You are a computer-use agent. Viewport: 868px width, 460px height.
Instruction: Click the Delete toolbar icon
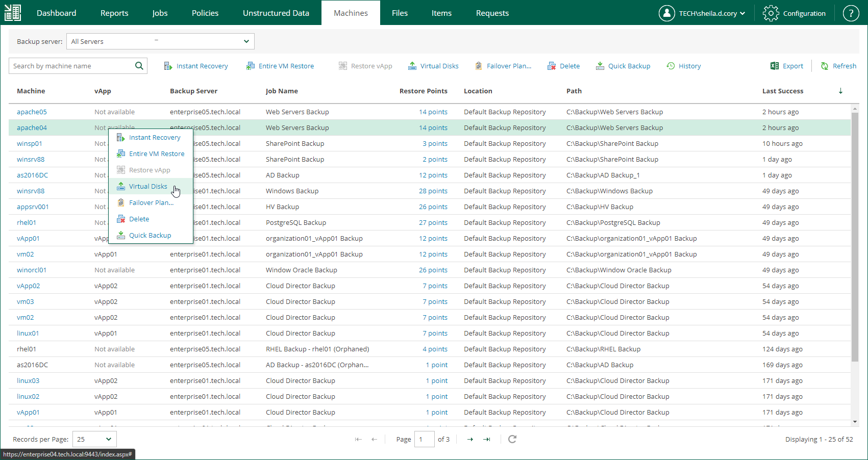point(552,66)
